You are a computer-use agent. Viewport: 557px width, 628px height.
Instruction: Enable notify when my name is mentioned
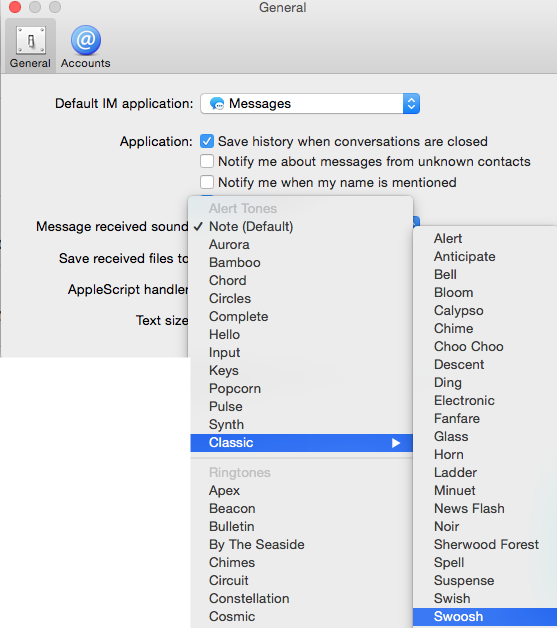coord(207,182)
